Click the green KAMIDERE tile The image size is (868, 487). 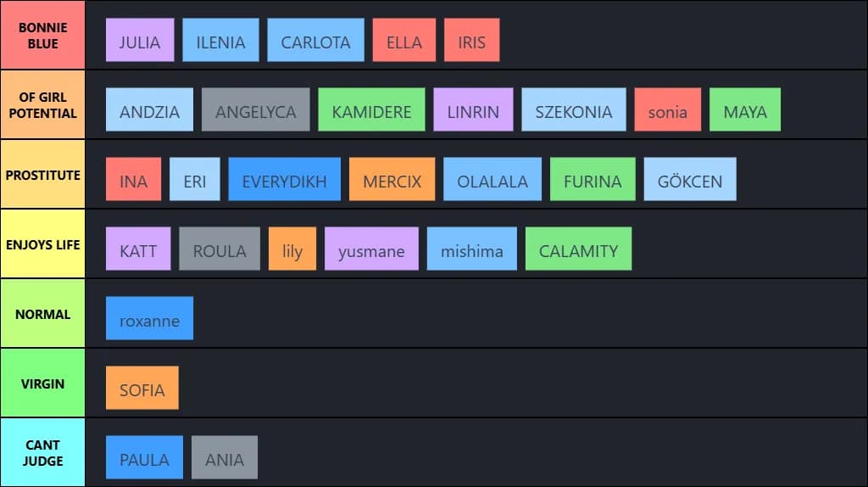tap(371, 109)
